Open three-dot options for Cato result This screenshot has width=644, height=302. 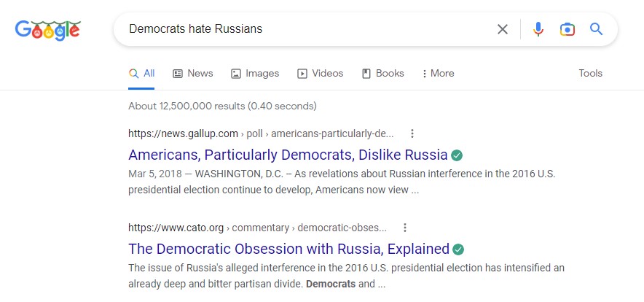tap(405, 228)
